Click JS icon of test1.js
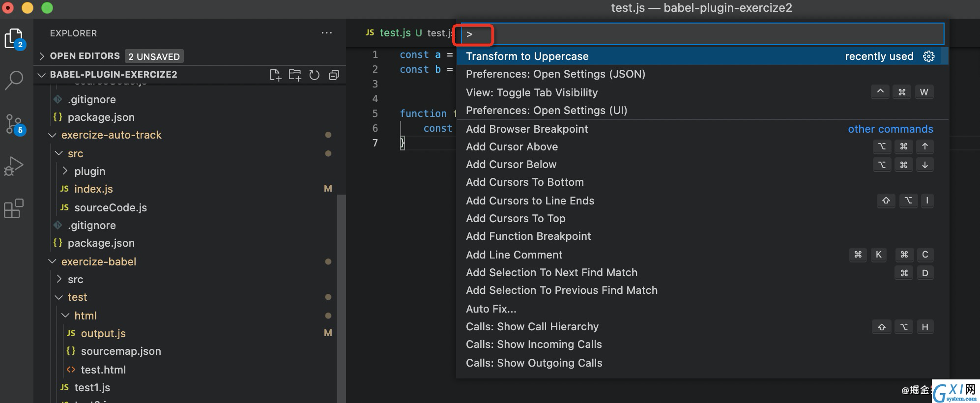980x403 pixels. click(x=64, y=387)
